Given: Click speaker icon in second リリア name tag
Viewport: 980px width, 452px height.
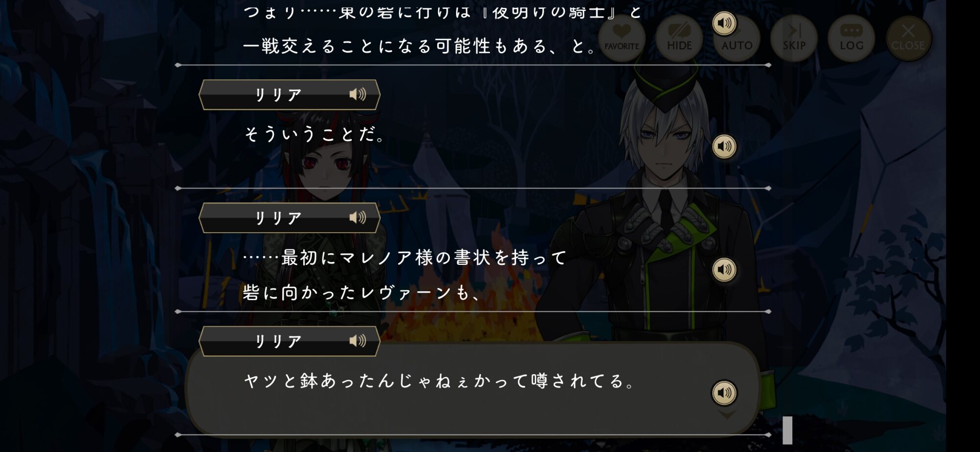Looking at the screenshot, I should pyautogui.click(x=358, y=217).
